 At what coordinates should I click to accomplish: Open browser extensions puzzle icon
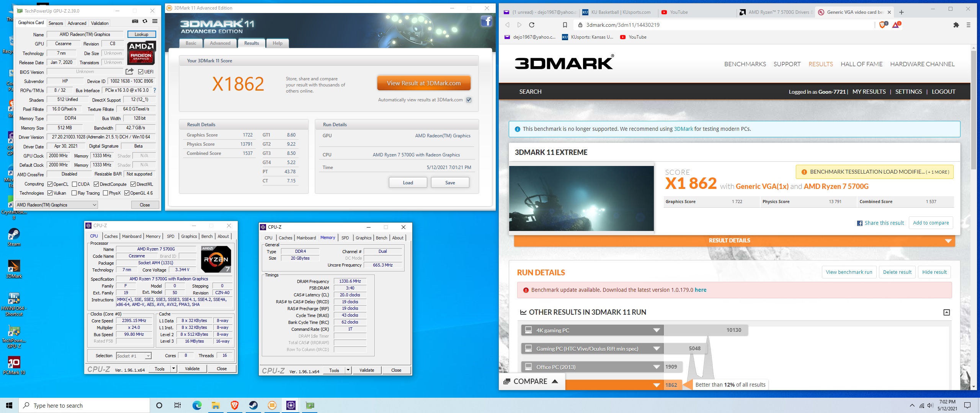coord(956,25)
